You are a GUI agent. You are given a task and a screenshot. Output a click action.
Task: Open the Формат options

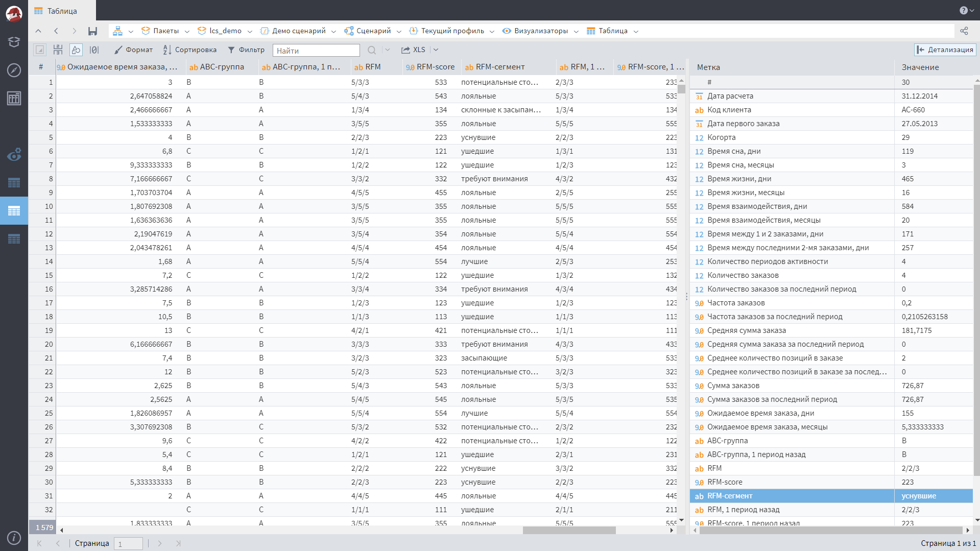click(x=133, y=50)
